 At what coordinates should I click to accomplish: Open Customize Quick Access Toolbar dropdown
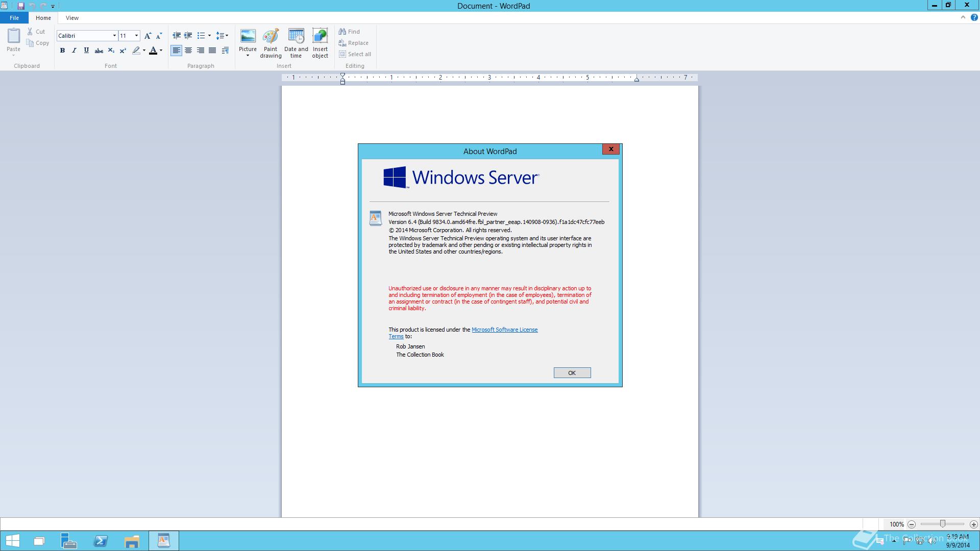53,7
